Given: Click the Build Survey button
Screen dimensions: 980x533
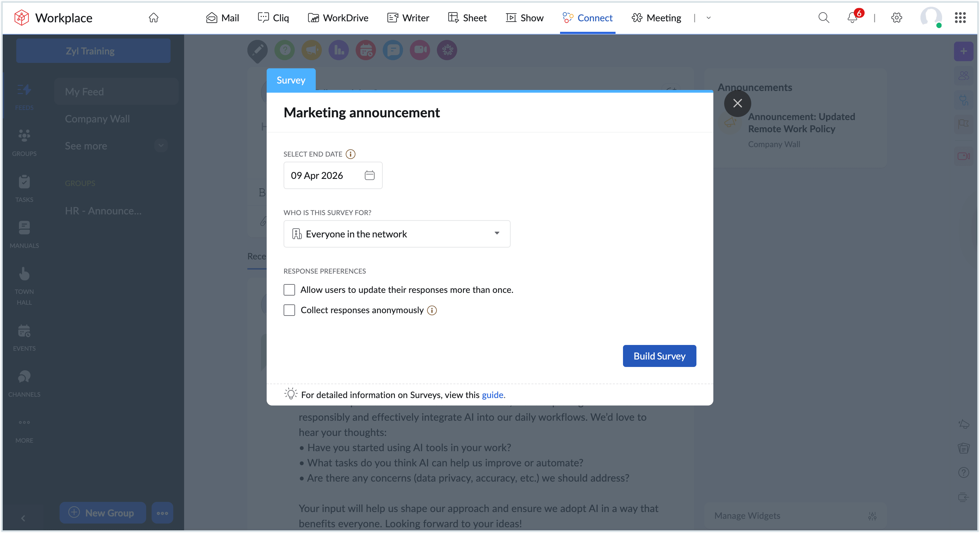Looking at the screenshot, I should (x=659, y=356).
